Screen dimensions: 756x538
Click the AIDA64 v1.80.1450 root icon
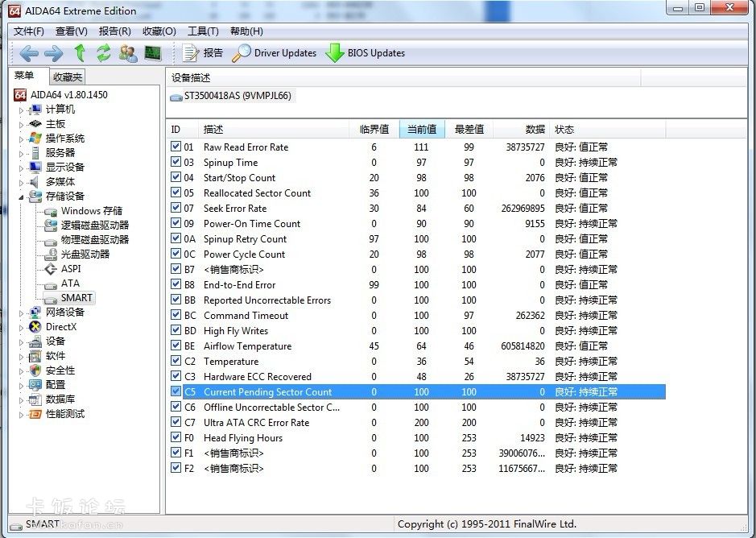[x=20, y=94]
